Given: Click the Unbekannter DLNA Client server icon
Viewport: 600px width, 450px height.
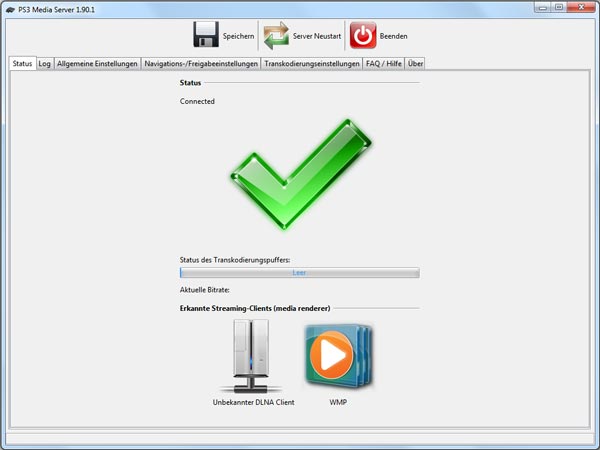Looking at the screenshot, I should point(251,357).
